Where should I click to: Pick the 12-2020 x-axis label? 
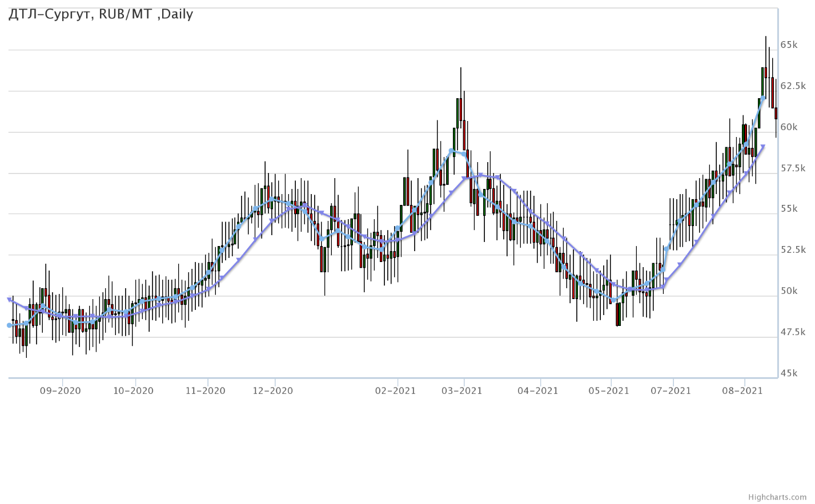click(273, 391)
